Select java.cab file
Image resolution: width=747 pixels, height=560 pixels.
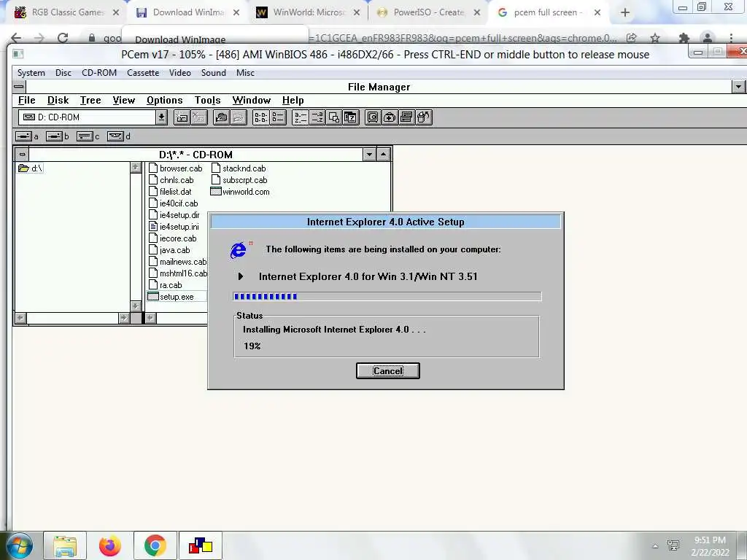pos(169,250)
